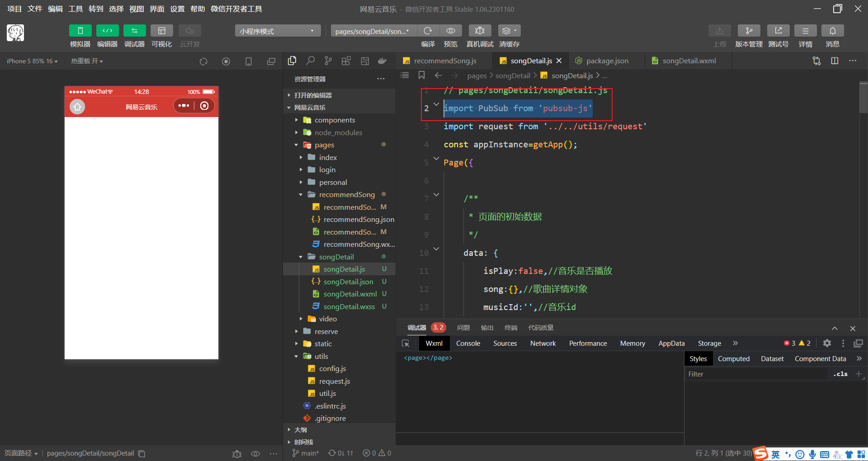Click the Docker whale icon

pyautogui.click(x=382, y=61)
